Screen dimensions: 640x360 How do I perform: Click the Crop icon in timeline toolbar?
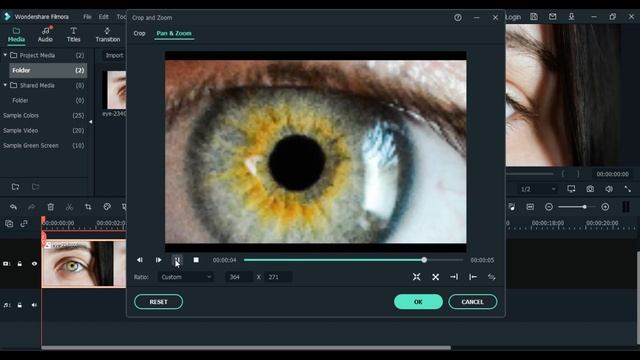pos(88,207)
